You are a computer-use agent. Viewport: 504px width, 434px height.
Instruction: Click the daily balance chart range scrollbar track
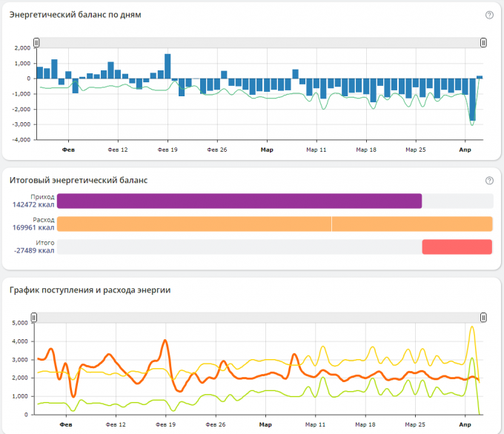coord(259,43)
